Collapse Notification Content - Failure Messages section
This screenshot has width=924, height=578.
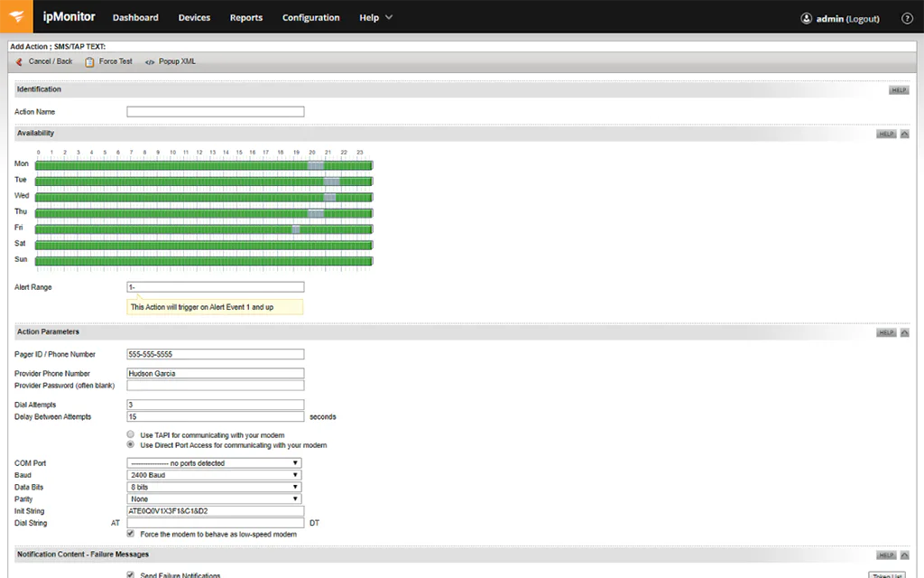tap(904, 555)
